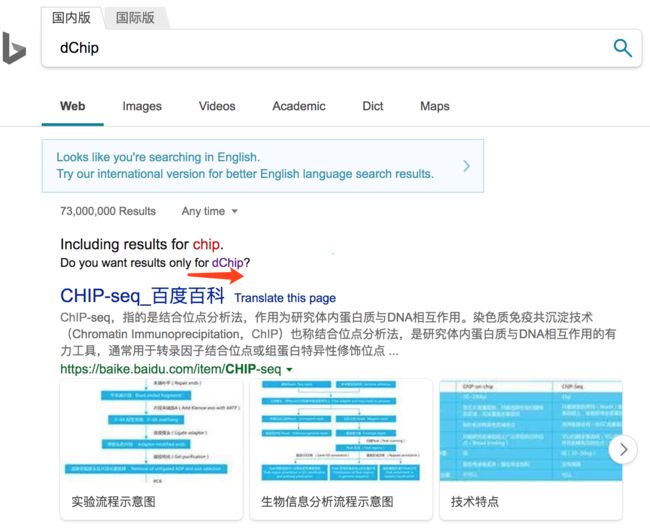Expand the Any time filter dropdown

pos(210,211)
